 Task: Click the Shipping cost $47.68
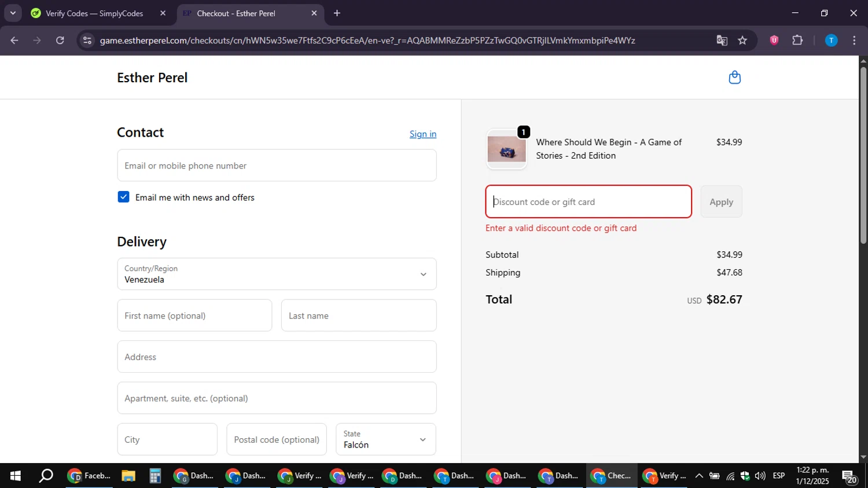[729, 273]
